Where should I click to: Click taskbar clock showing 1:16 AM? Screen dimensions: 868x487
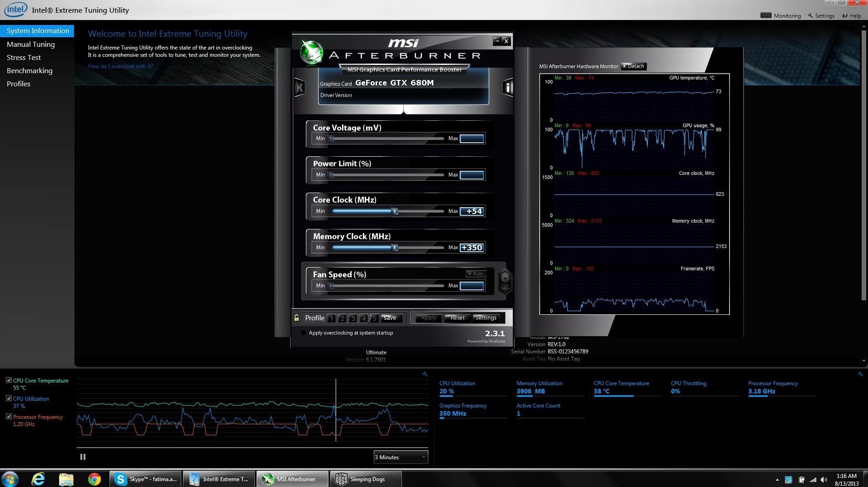[x=847, y=480]
